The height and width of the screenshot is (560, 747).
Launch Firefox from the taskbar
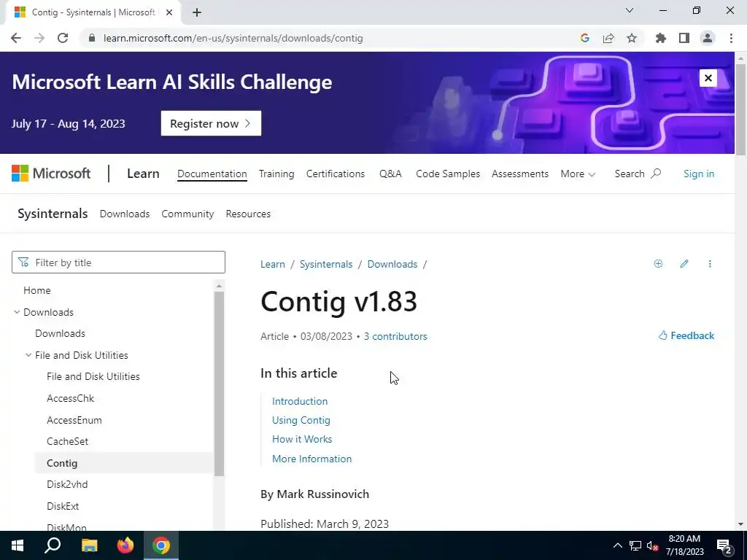coord(125,545)
